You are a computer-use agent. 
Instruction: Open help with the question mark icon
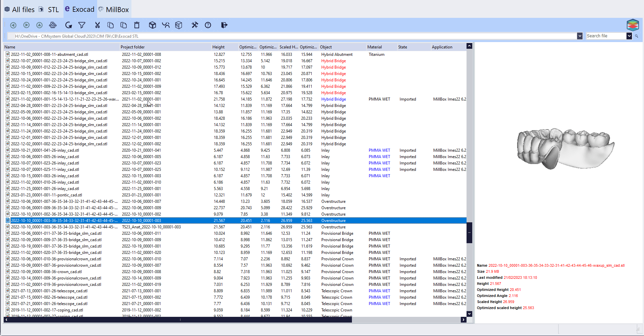[x=208, y=25]
